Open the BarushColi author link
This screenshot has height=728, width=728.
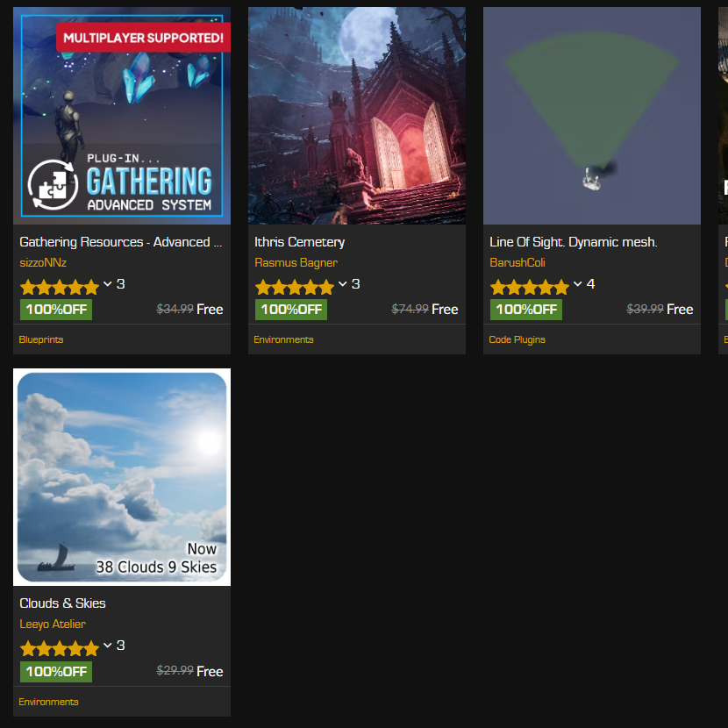(517, 263)
